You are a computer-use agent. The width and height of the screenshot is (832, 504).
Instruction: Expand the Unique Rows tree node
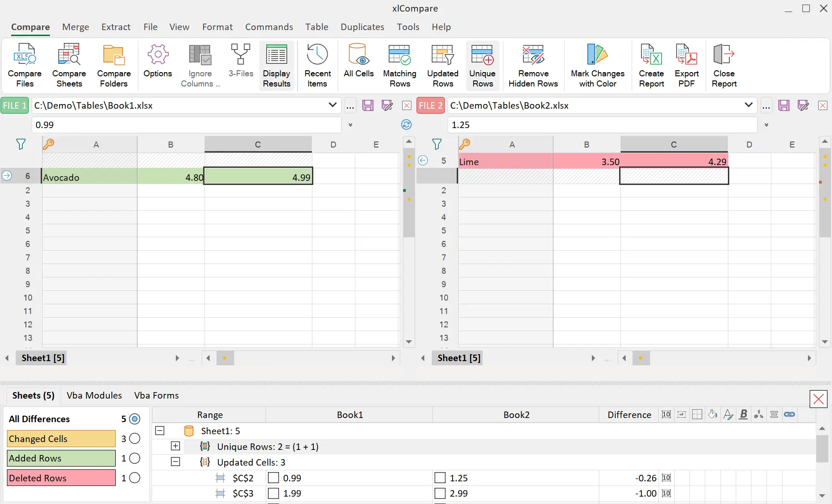[x=175, y=446]
